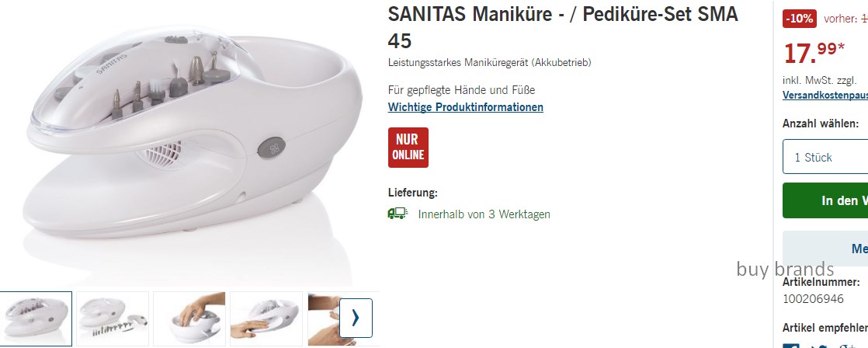Screen dimensions: 868x348
Task: Click the light blue Merkzettel button
Action: pos(825,249)
